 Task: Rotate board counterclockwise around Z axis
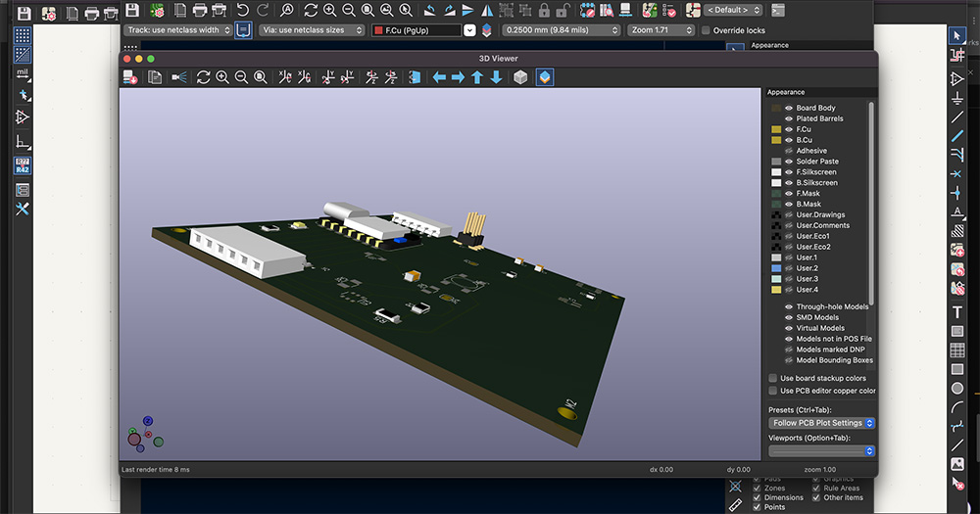coord(391,76)
